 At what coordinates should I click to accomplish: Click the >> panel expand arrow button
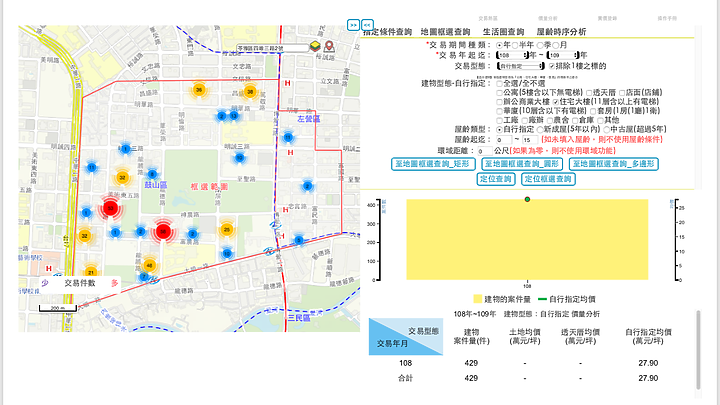pos(353,25)
